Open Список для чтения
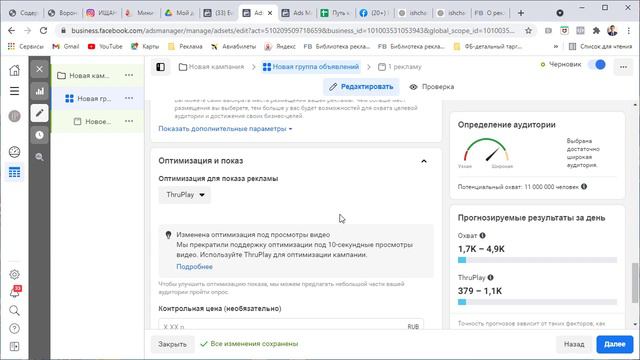This screenshot has height=360, width=640. pyautogui.click(x=600, y=47)
